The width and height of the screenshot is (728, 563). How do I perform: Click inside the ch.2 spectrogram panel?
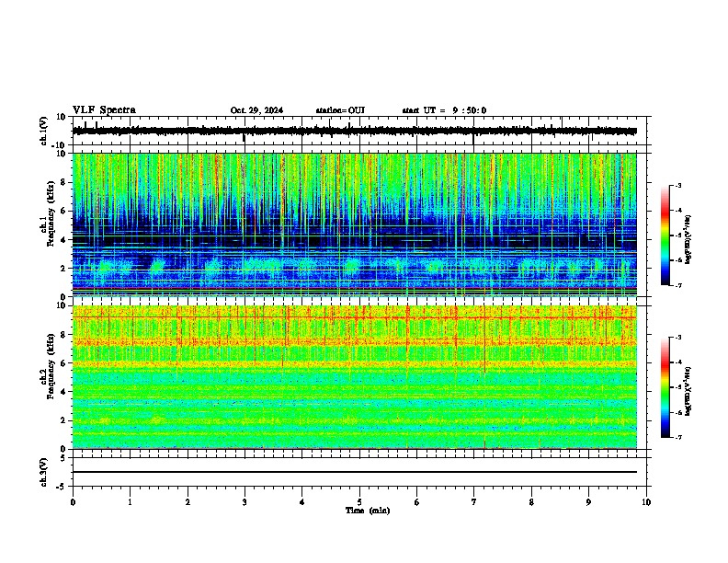[355, 377]
